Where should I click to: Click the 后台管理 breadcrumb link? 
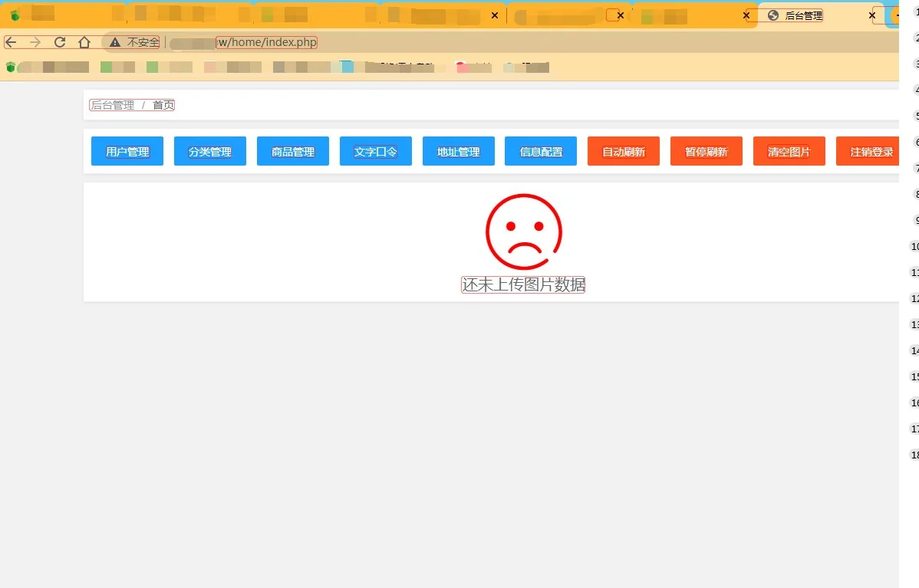click(113, 105)
